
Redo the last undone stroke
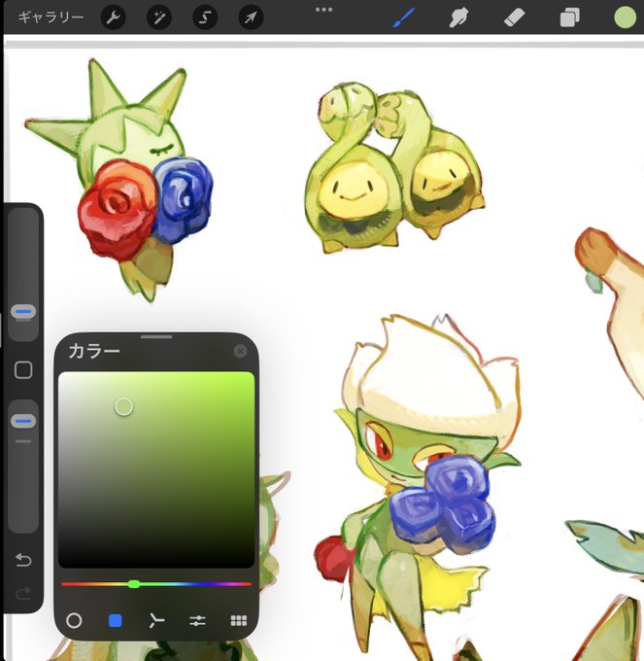23,593
